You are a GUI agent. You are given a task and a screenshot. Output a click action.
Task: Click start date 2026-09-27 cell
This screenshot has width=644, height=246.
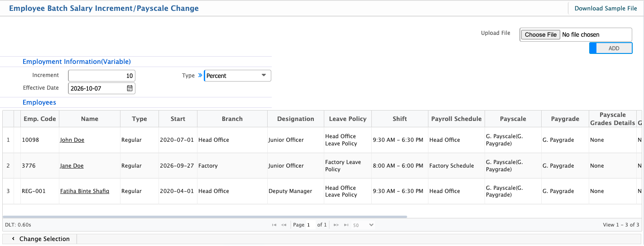(x=178, y=166)
